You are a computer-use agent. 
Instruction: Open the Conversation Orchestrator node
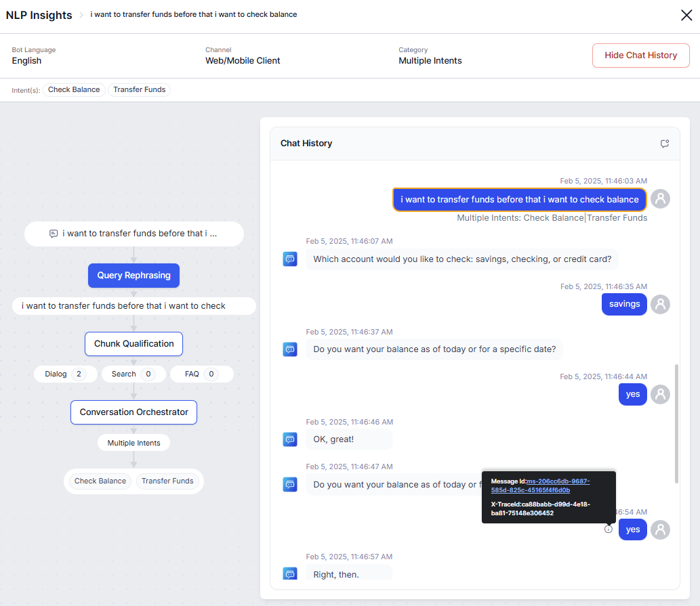point(133,412)
